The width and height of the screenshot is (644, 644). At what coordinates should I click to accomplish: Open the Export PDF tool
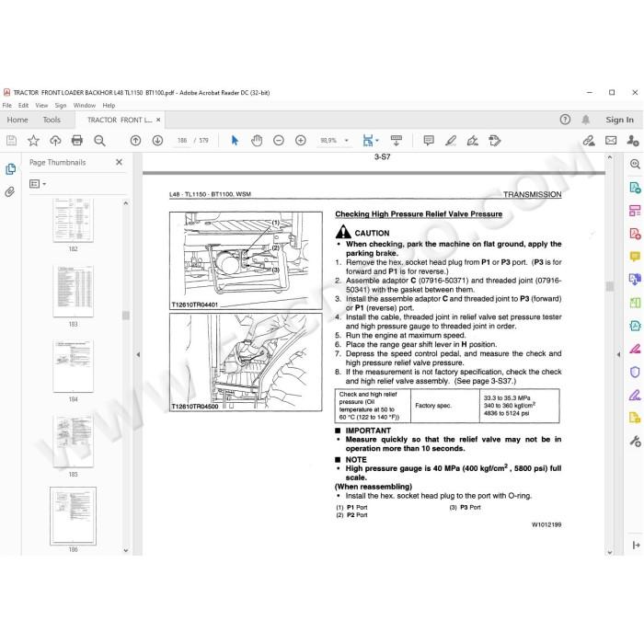point(635,188)
